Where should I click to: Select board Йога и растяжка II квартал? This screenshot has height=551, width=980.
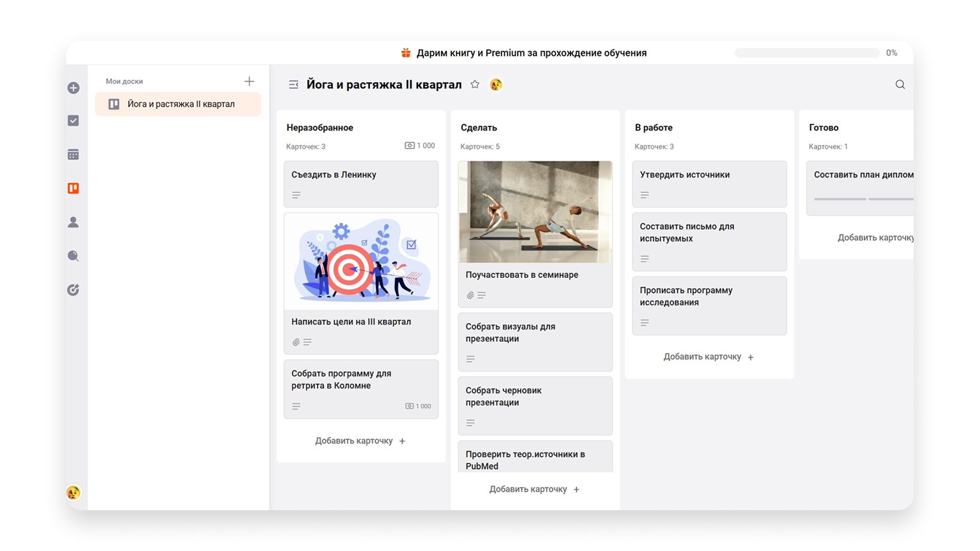click(178, 104)
